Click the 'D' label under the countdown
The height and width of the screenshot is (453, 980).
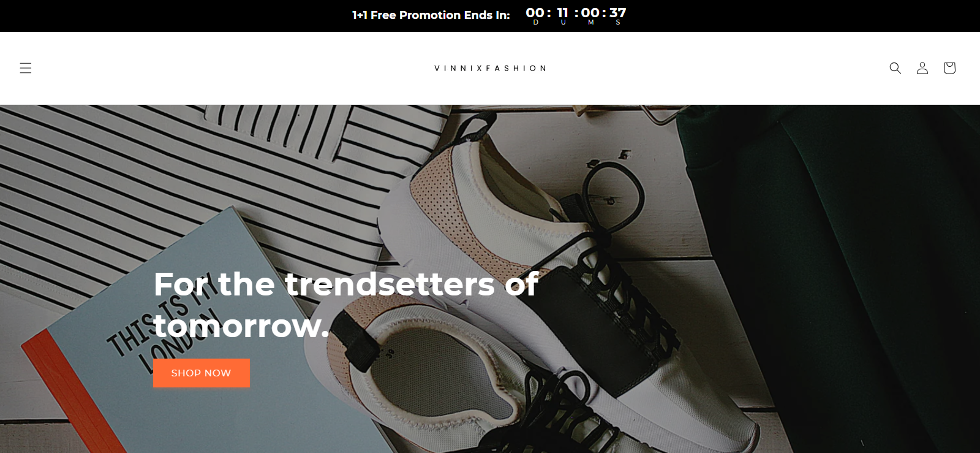[x=536, y=23]
